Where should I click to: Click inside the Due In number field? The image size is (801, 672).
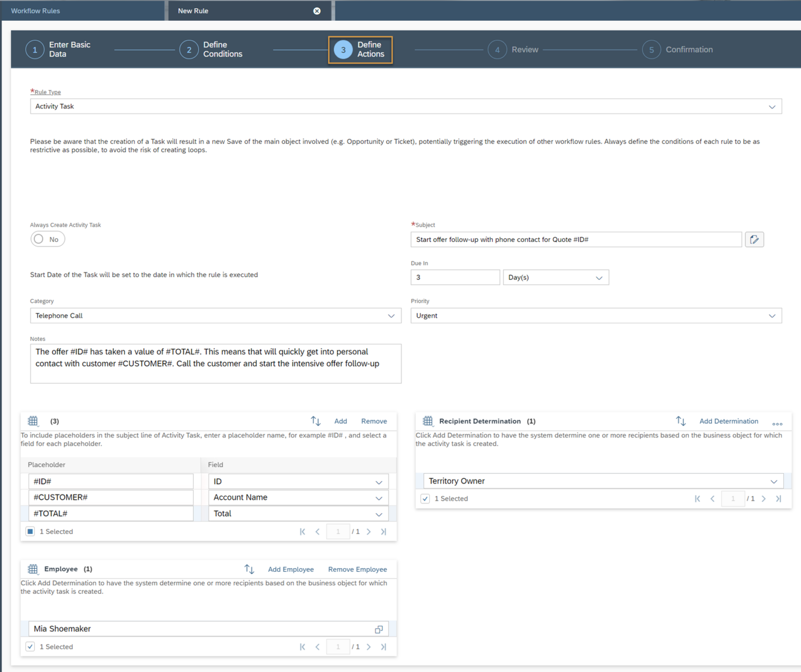pos(455,277)
